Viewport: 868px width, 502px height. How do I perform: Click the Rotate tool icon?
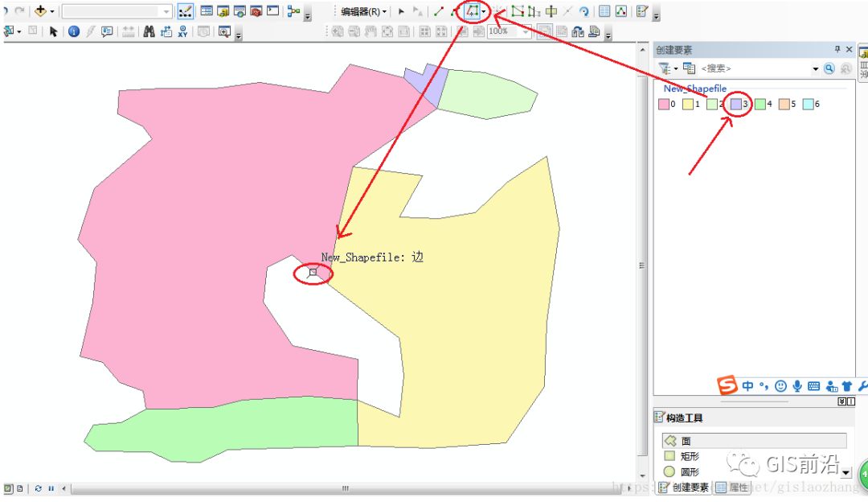coord(584,12)
